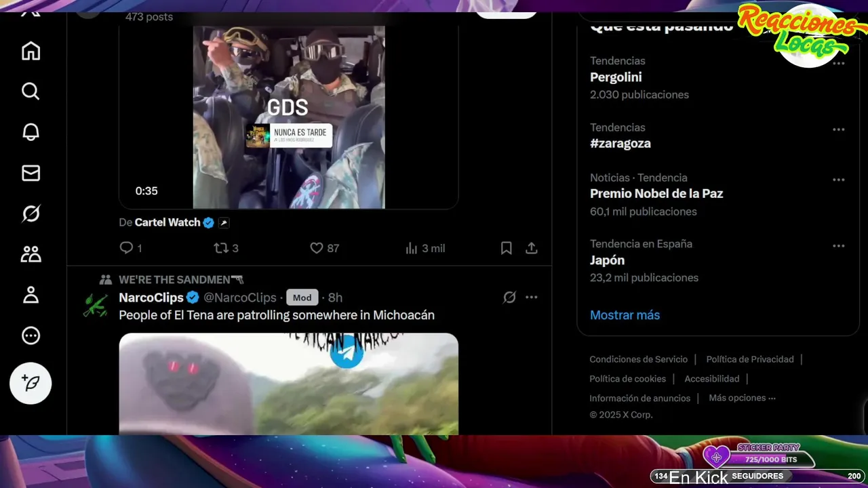Open the Pergolini trending topic
Screen dimensions: 868x488
pyautogui.click(x=616, y=77)
